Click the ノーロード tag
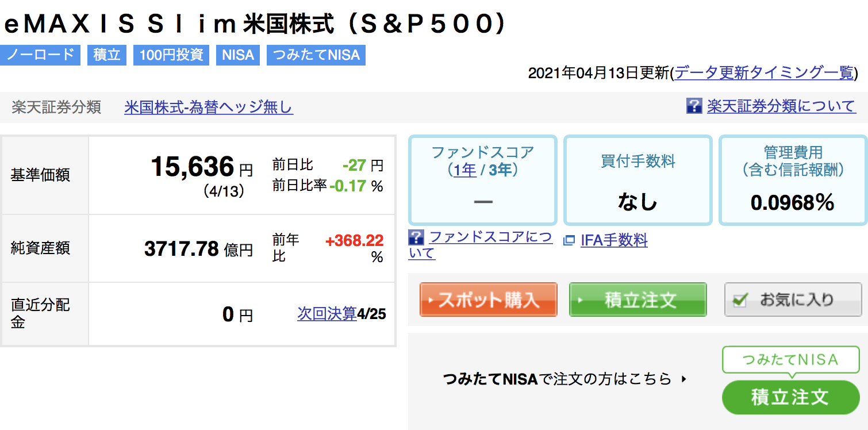Screen dimensions: 868x430 coord(40,55)
